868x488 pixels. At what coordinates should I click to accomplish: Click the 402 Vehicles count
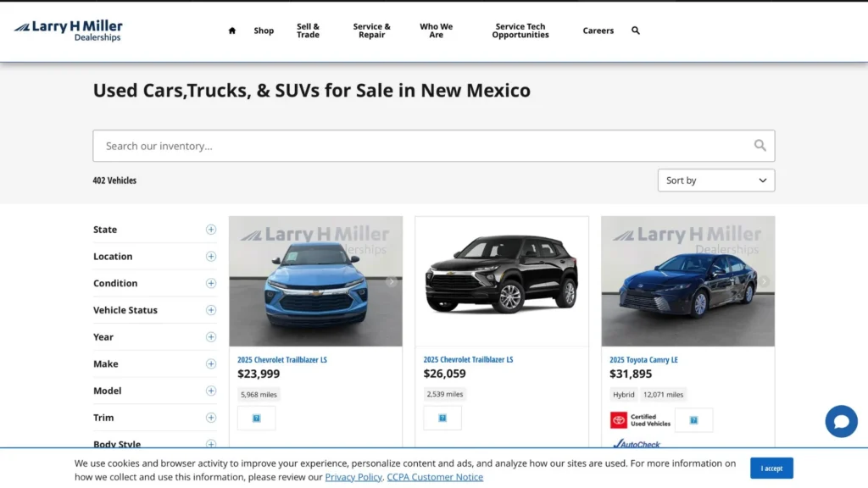[114, 180]
